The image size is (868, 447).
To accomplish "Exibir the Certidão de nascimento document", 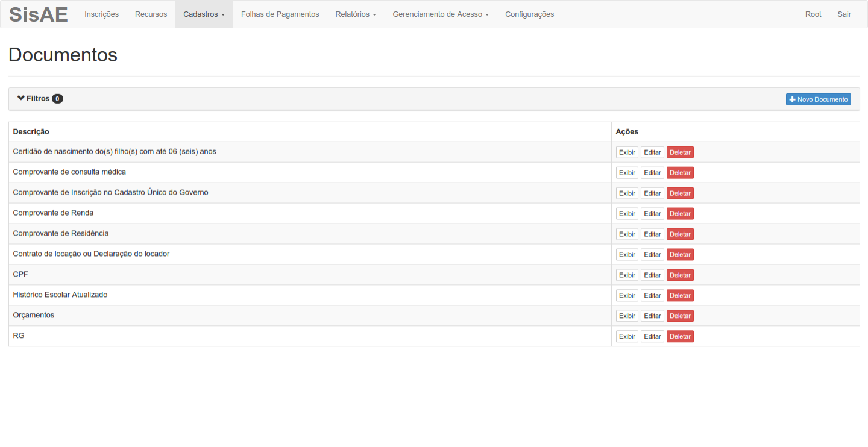I will click(627, 152).
